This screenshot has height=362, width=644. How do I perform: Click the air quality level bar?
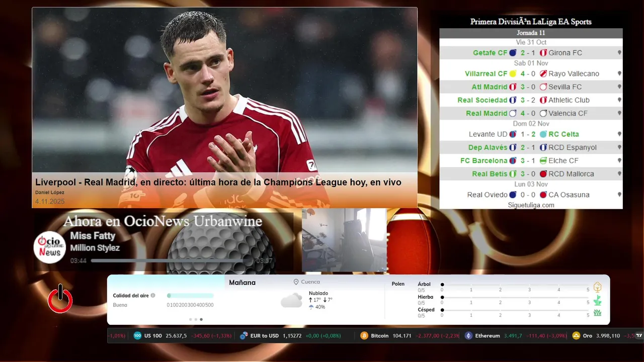tap(190, 296)
